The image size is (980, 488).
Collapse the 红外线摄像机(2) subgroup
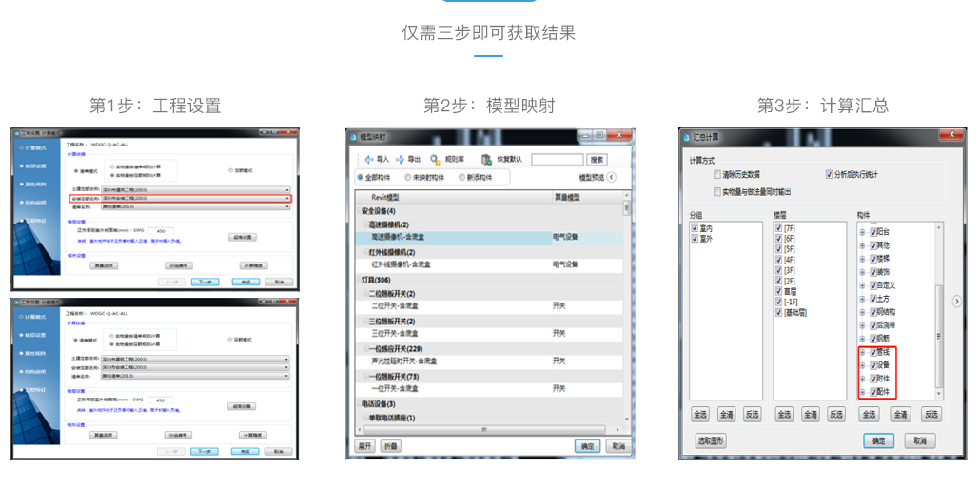click(367, 252)
